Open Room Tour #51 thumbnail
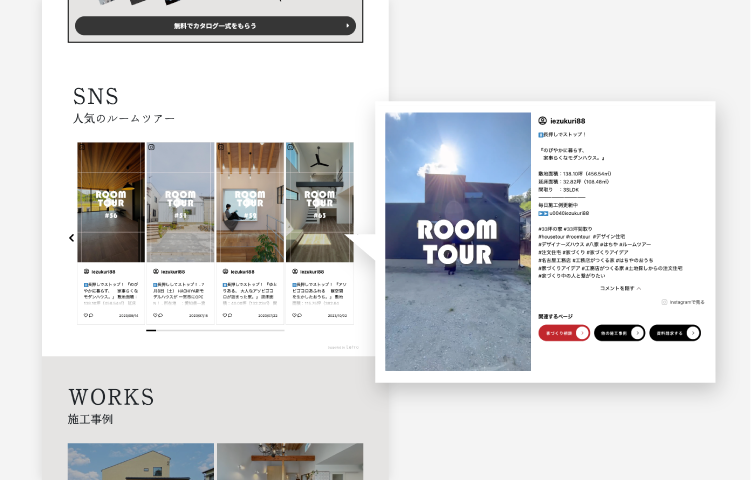751x480 pixels. pyautogui.click(x=180, y=202)
